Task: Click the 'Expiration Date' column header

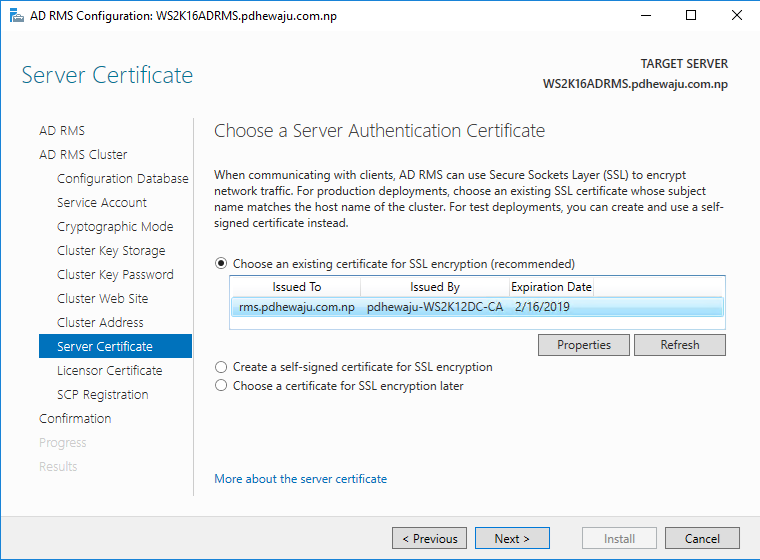Action: (x=551, y=287)
